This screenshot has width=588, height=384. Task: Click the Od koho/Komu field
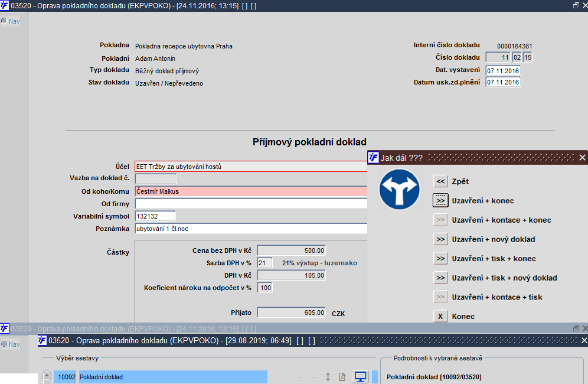pos(251,191)
